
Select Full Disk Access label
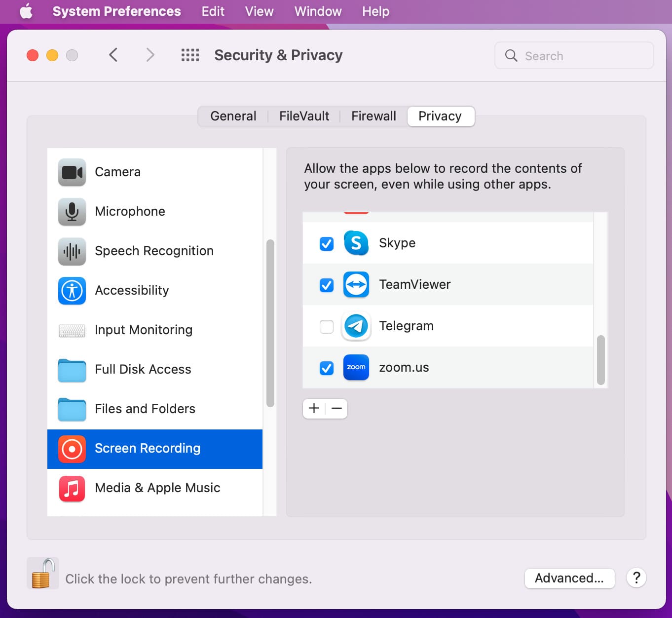coord(143,369)
